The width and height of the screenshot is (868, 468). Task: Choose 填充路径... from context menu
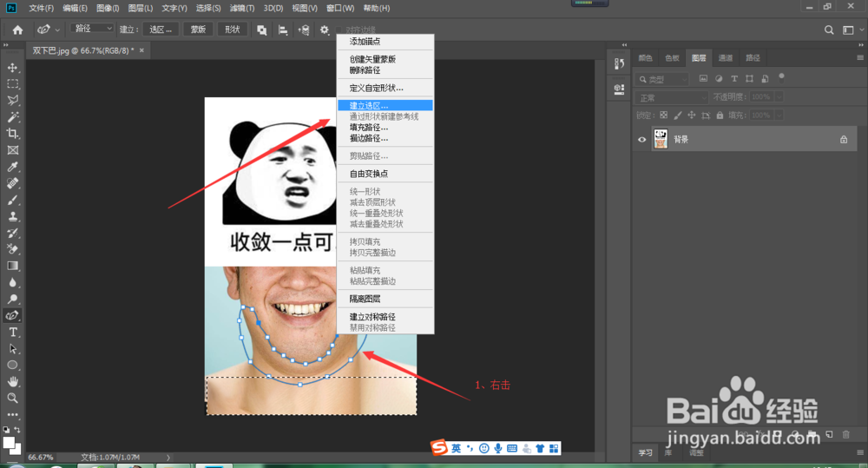point(385,128)
